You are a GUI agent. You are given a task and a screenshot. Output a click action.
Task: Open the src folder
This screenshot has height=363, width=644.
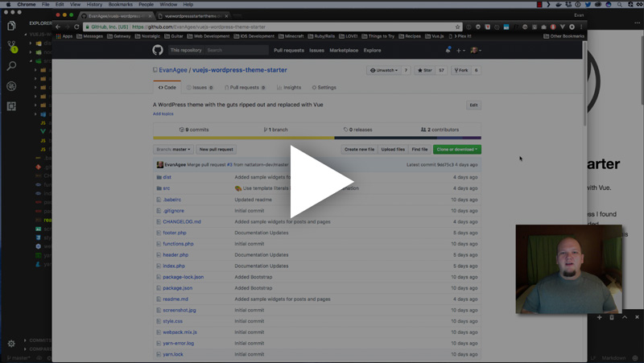point(167,188)
